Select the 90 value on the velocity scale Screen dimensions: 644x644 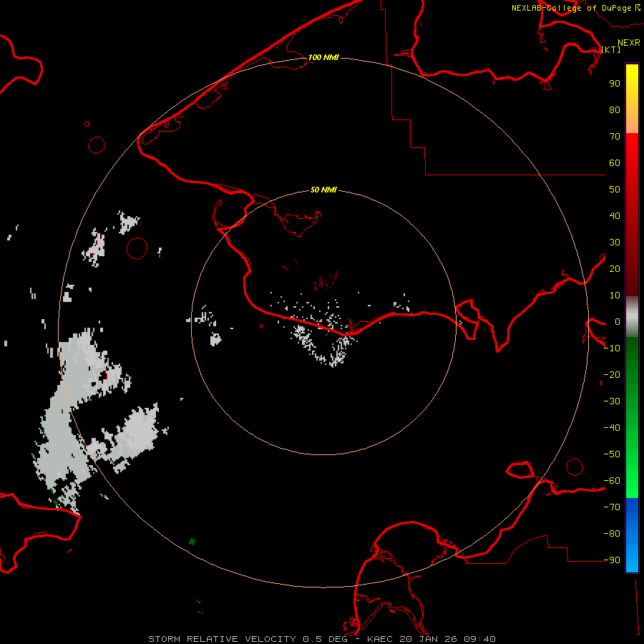coord(615,84)
